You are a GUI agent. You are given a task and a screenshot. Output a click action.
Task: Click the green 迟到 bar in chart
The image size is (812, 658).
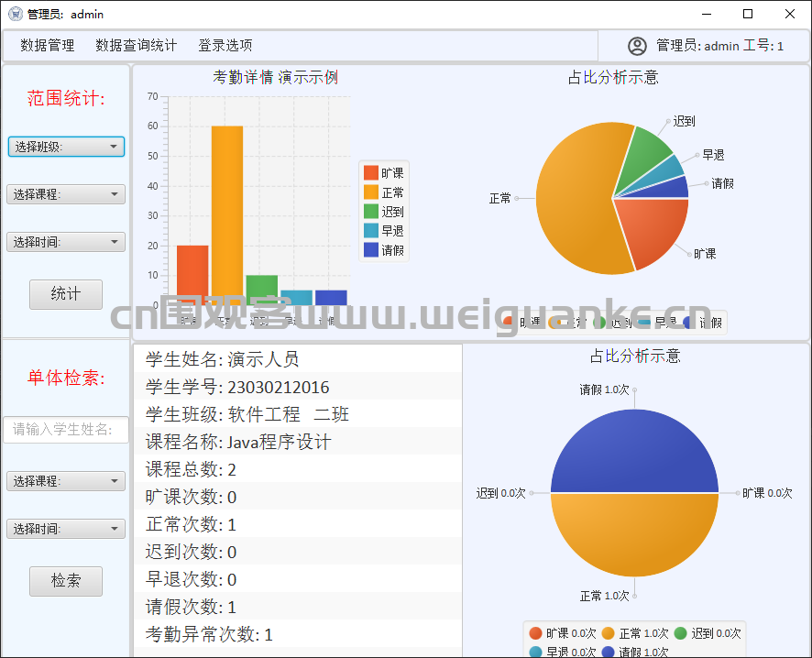(x=261, y=290)
